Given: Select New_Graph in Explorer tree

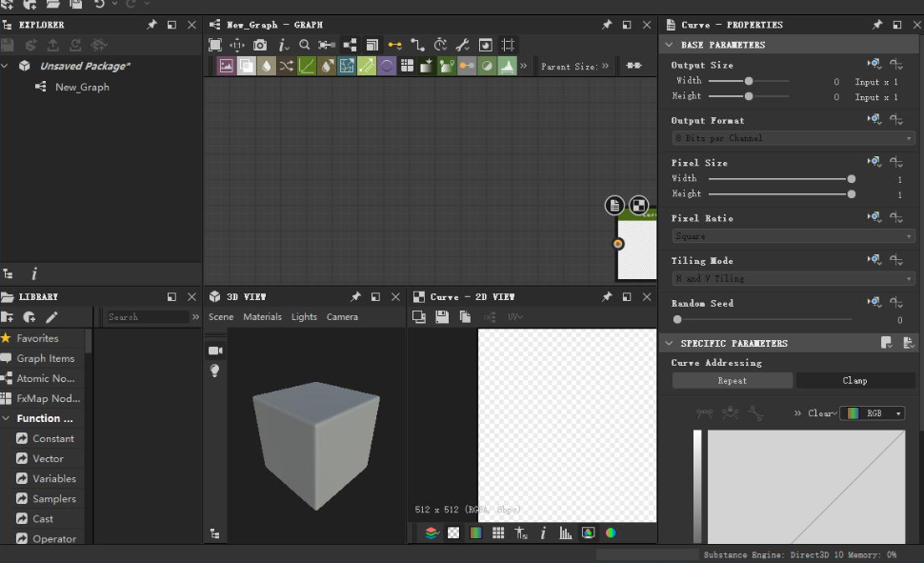Looking at the screenshot, I should click(82, 88).
